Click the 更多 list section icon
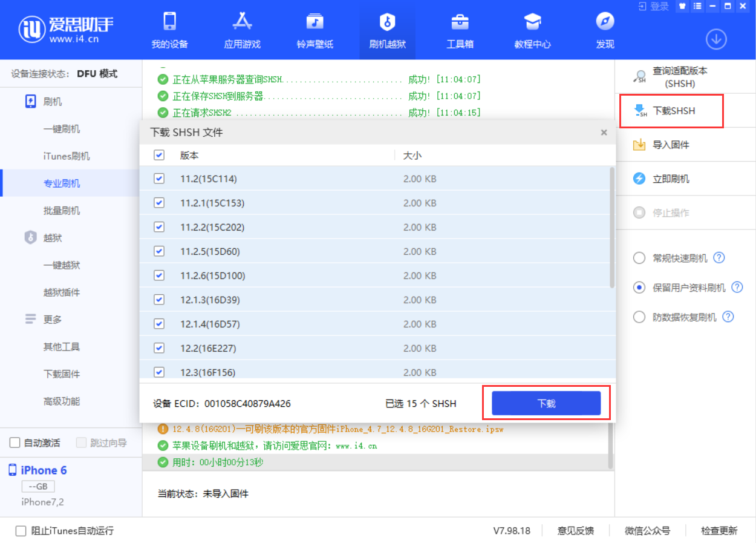Viewport: 756px width, 543px height. (x=31, y=319)
